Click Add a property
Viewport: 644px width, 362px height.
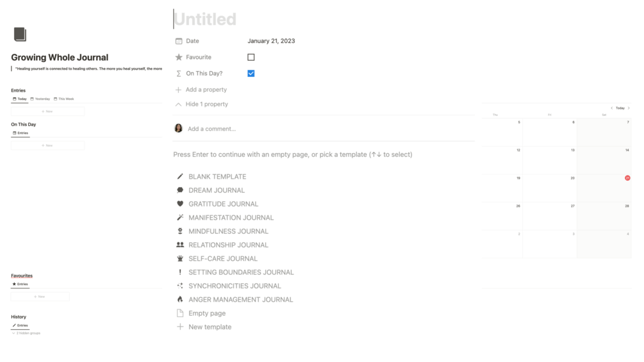point(206,90)
